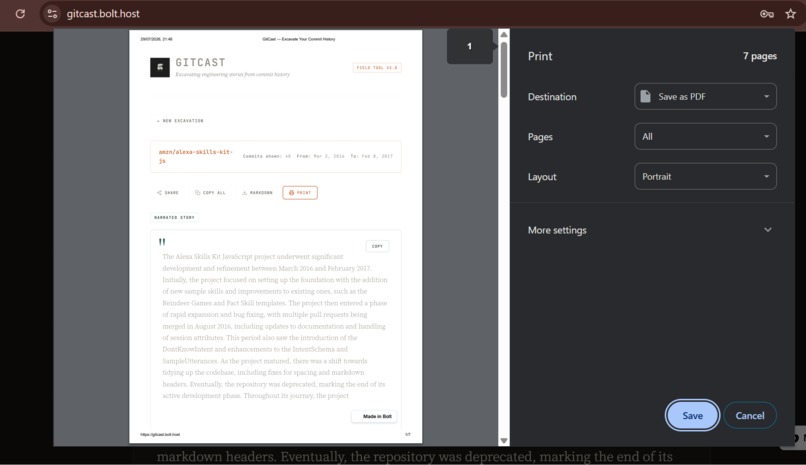Bookmark this page with the star icon

(791, 14)
